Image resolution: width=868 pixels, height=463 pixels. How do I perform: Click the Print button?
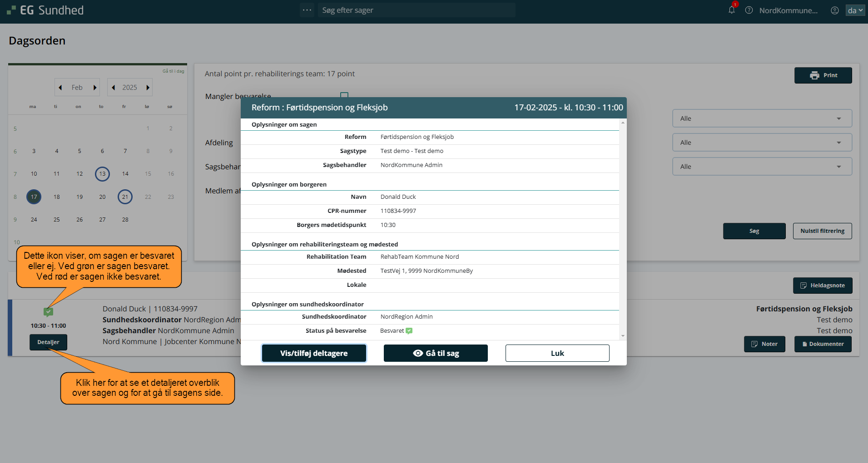point(823,75)
